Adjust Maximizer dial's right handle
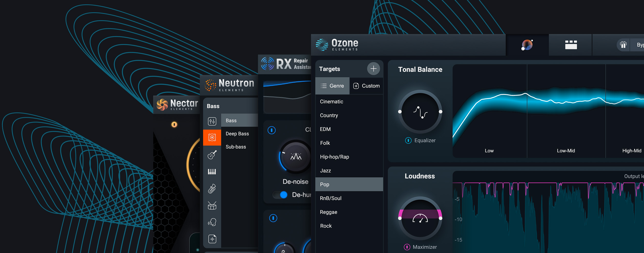 coord(441,218)
